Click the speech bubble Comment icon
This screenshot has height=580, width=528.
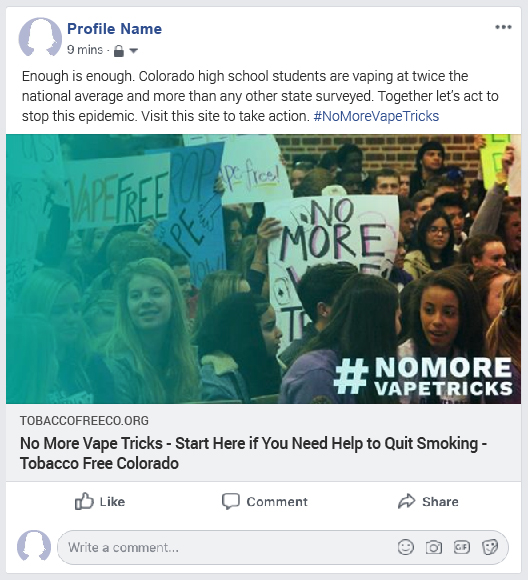coord(231,502)
